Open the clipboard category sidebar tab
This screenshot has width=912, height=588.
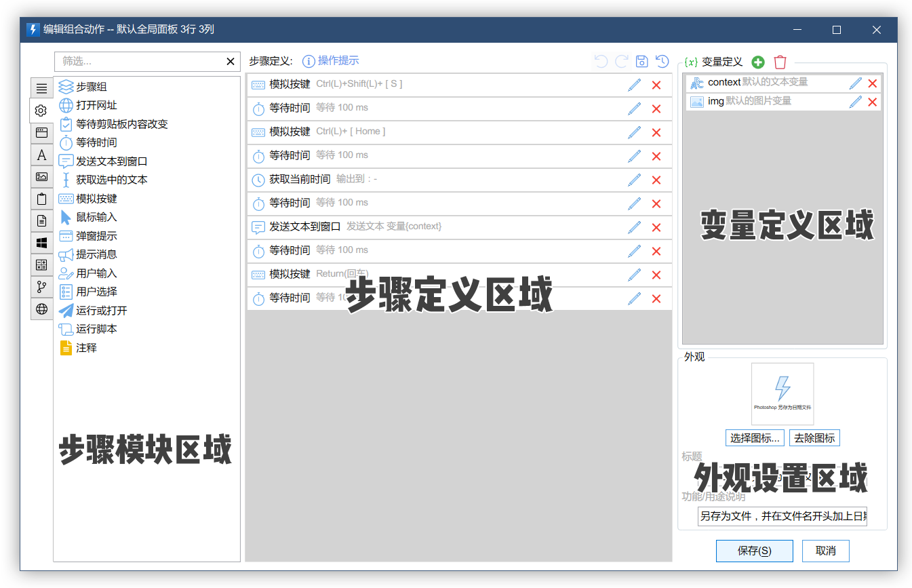pos(41,199)
